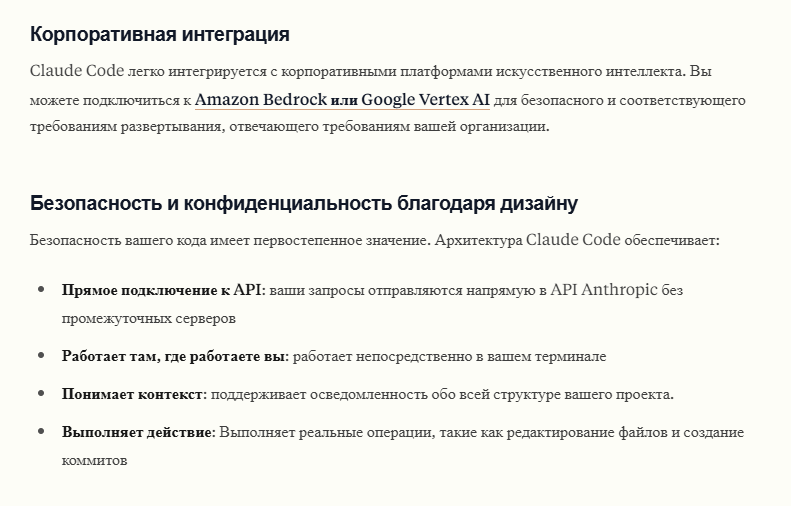Click the bullet before "Прямое подключение к API"
The width and height of the screenshot is (791, 506).
41,290
